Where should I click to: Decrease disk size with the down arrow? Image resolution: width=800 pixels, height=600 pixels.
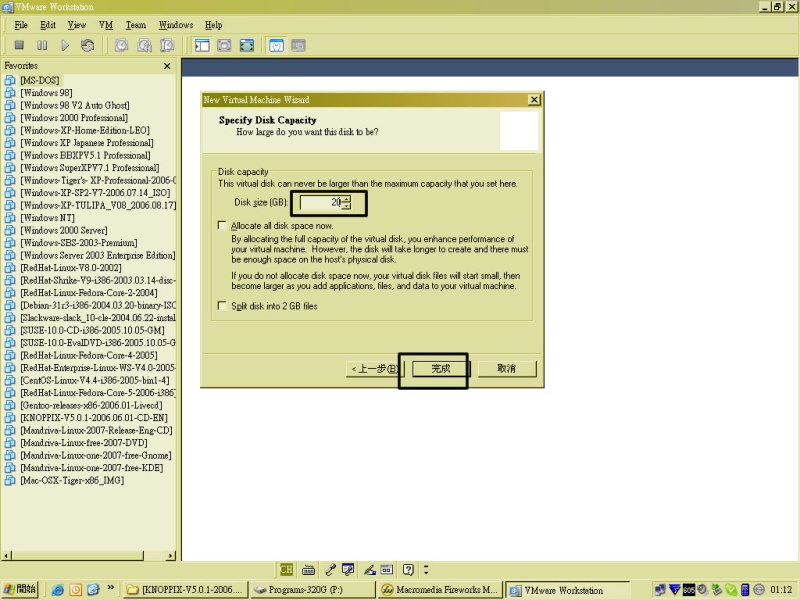346,206
